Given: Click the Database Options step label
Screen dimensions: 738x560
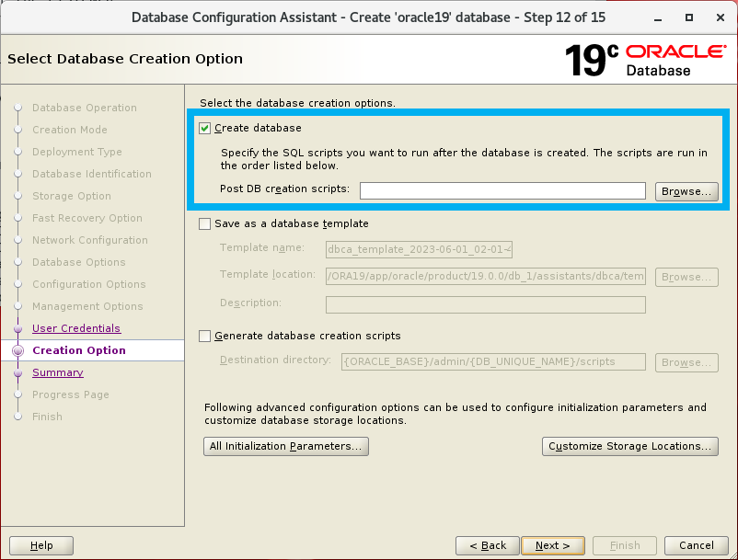Looking at the screenshot, I should [x=78, y=262].
